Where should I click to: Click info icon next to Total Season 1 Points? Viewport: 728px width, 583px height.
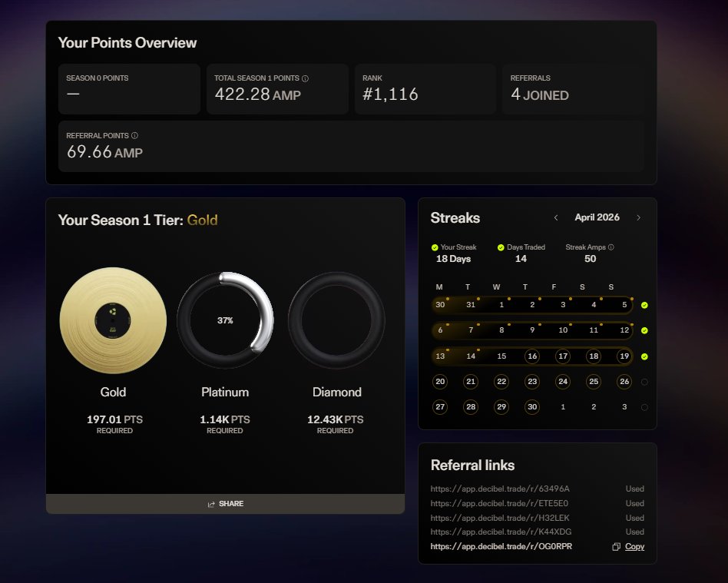[305, 78]
